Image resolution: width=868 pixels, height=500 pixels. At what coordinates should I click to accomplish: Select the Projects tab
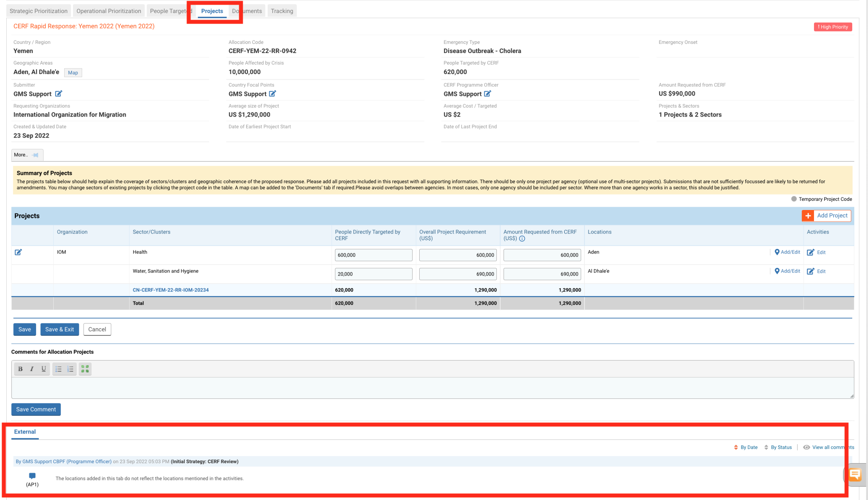point(212,11)
